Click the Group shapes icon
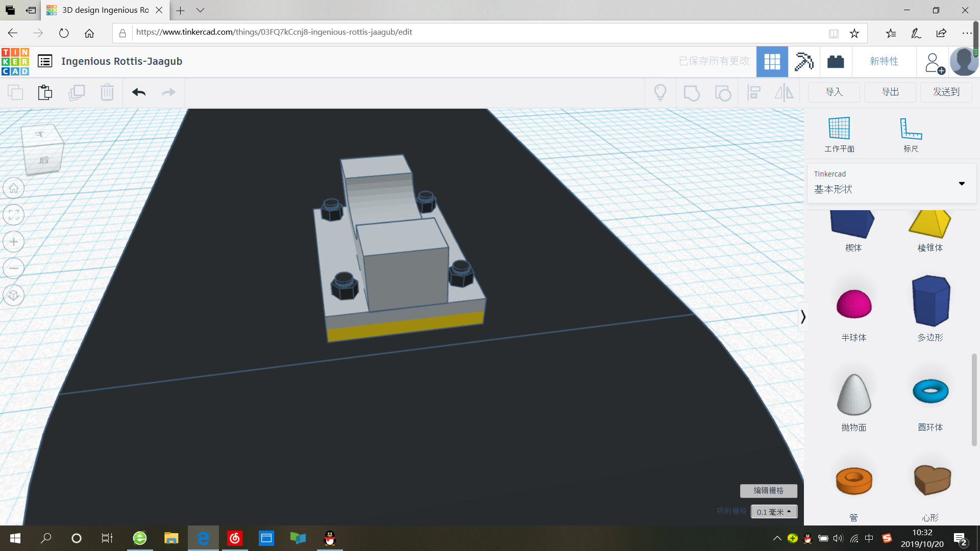Viewport: 980px width, 551px height. [692, 93]
